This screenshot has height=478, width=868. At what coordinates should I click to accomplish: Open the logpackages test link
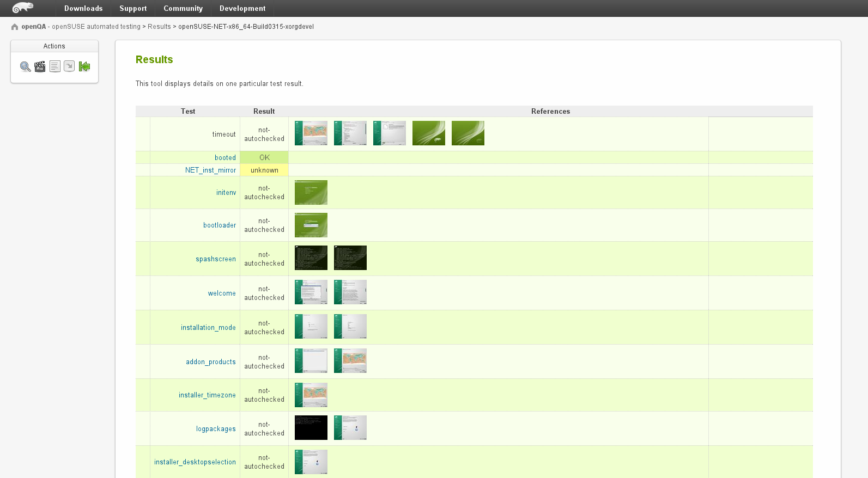coord(216,429)
